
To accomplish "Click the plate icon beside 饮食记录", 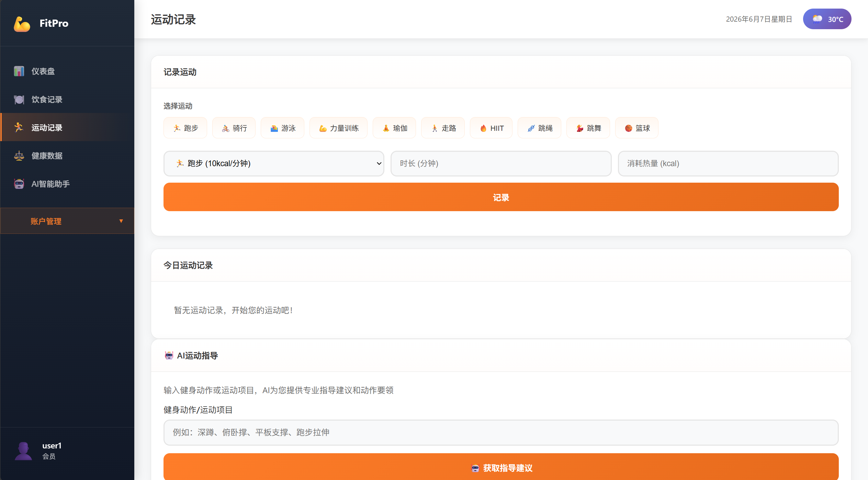I will pos(19,99).
